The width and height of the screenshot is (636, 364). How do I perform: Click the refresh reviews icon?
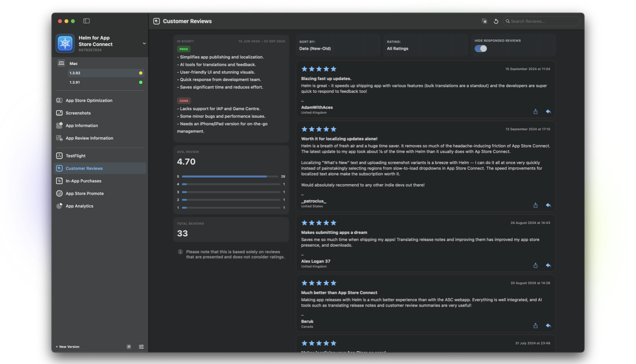496,21
